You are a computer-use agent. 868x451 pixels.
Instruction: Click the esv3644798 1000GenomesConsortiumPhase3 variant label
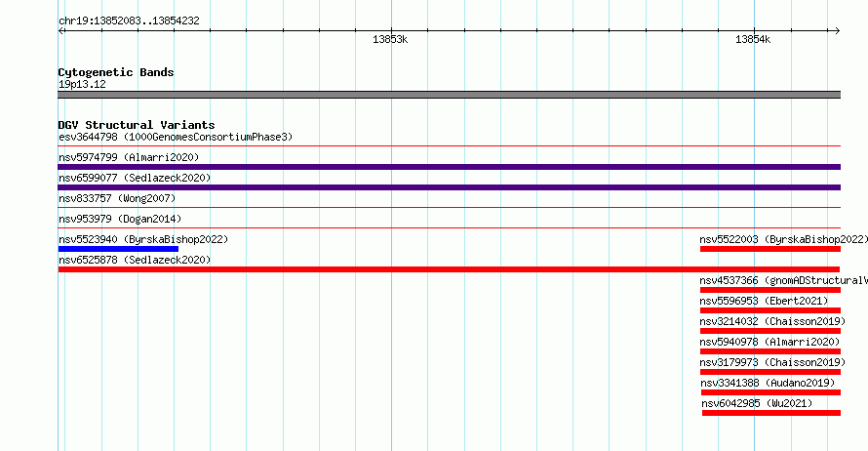(176, 137)
